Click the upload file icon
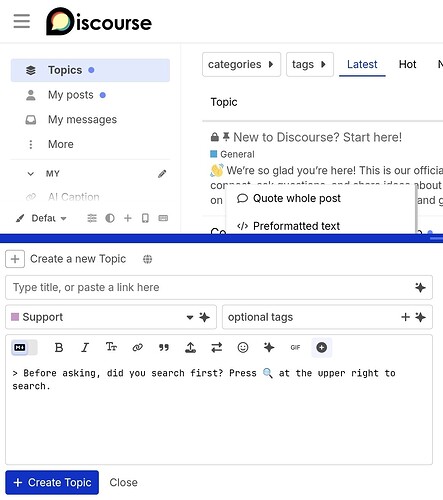This screenshot has height=500, width=443. 190,348
